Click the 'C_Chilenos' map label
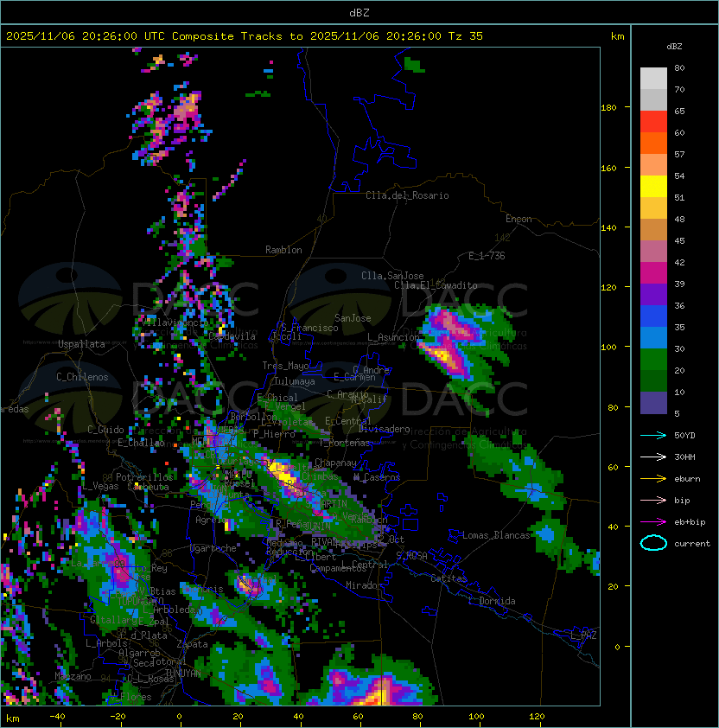The image size is (719, 728). click(x=82, y=377)
